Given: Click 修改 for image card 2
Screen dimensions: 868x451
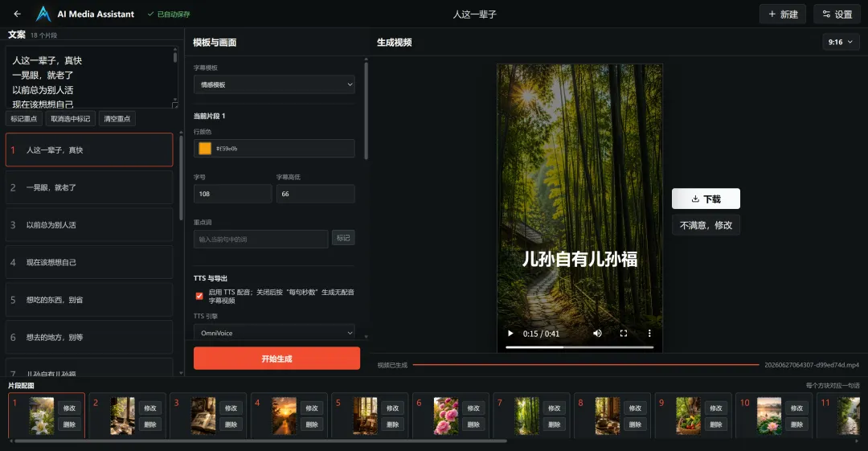Looking at the screenshot, I should coord(150,408).
